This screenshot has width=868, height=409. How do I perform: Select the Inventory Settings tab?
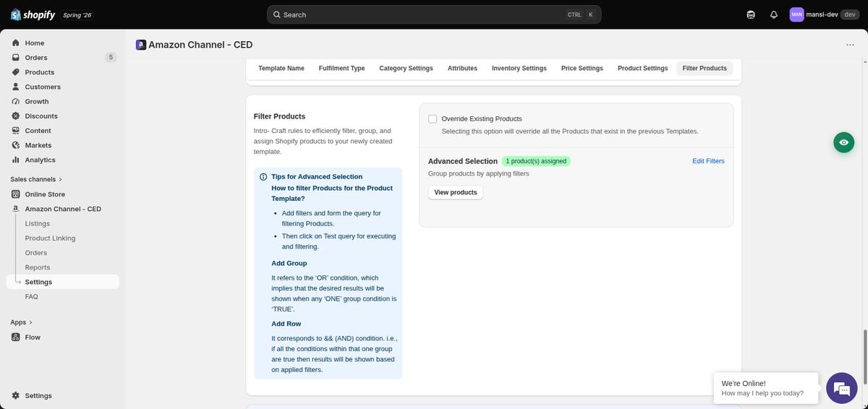point(519,68)
